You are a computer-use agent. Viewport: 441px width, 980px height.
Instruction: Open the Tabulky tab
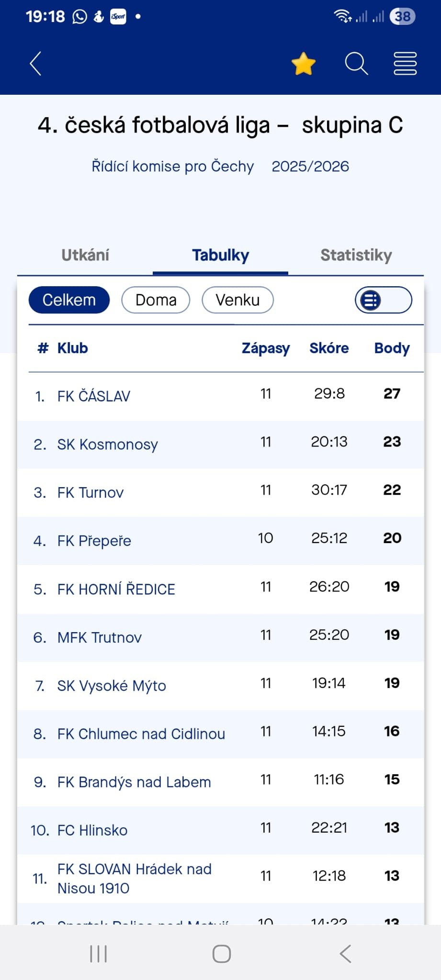pos(220,255)
